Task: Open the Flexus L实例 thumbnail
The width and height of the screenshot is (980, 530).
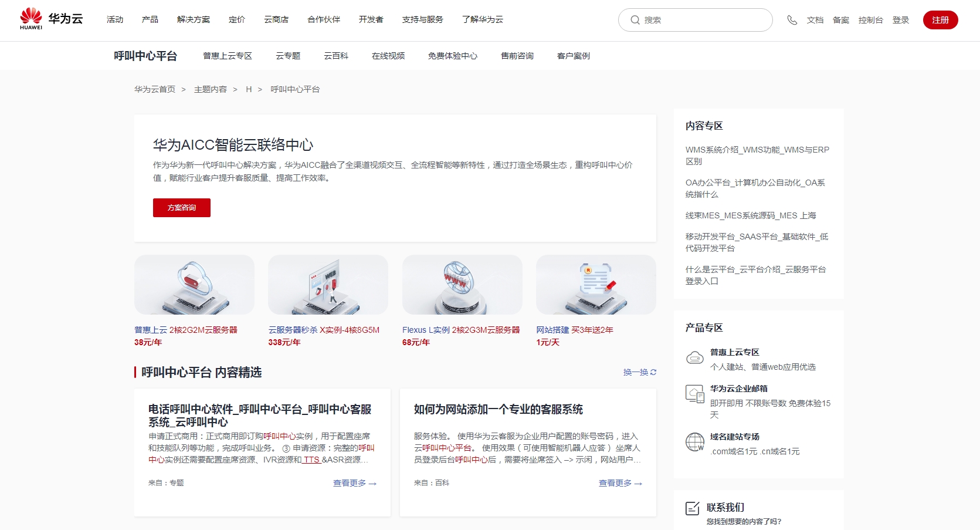Action: pyautogui.click(x=462, y=285)
